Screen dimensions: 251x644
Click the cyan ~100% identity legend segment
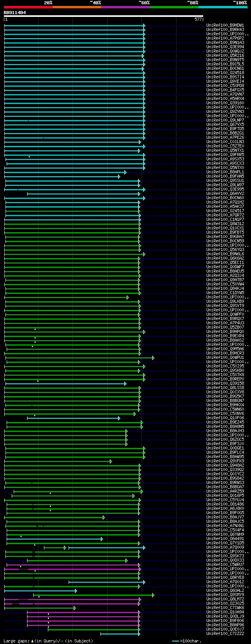(x=223, y=7)
